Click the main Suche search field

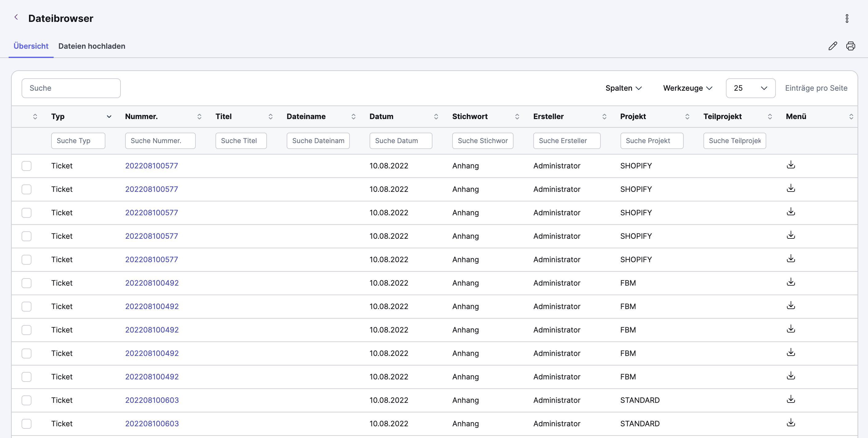point(71,88)
